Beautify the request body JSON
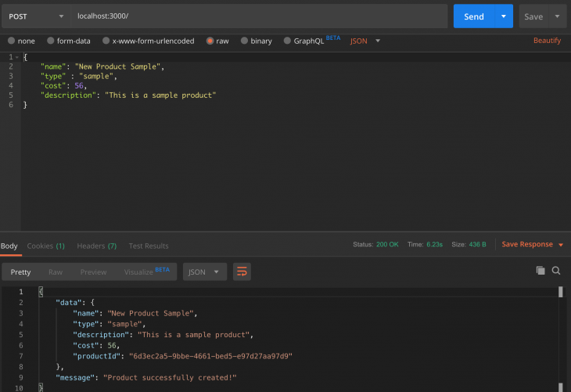Viewport: 571px width, 392px height. (x=547, y=41)
